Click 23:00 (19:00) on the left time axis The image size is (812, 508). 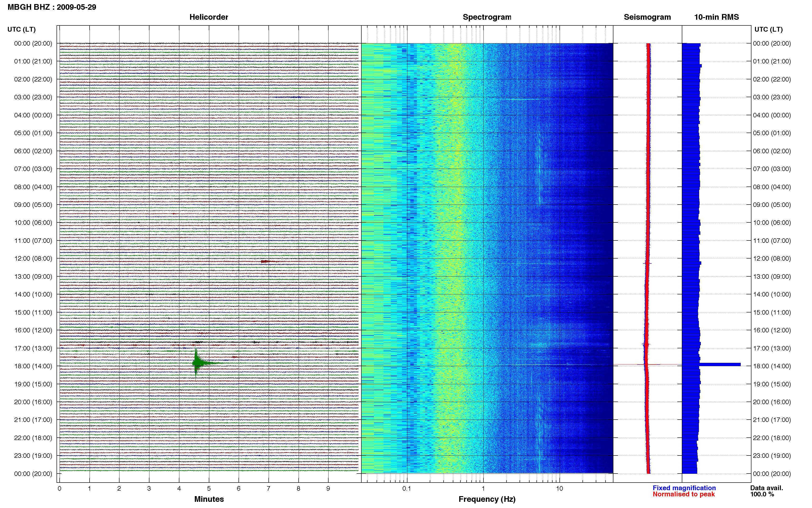tap(33, 455)
